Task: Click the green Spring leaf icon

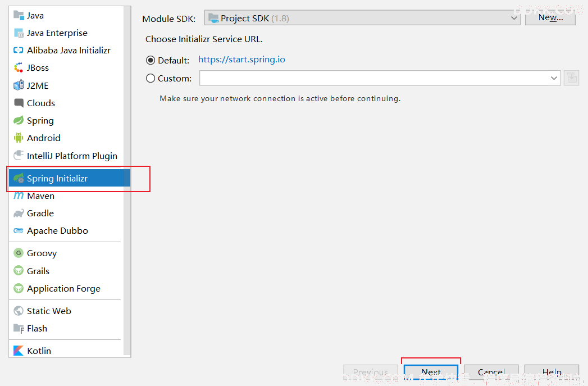Action: (x=19, y=120)
